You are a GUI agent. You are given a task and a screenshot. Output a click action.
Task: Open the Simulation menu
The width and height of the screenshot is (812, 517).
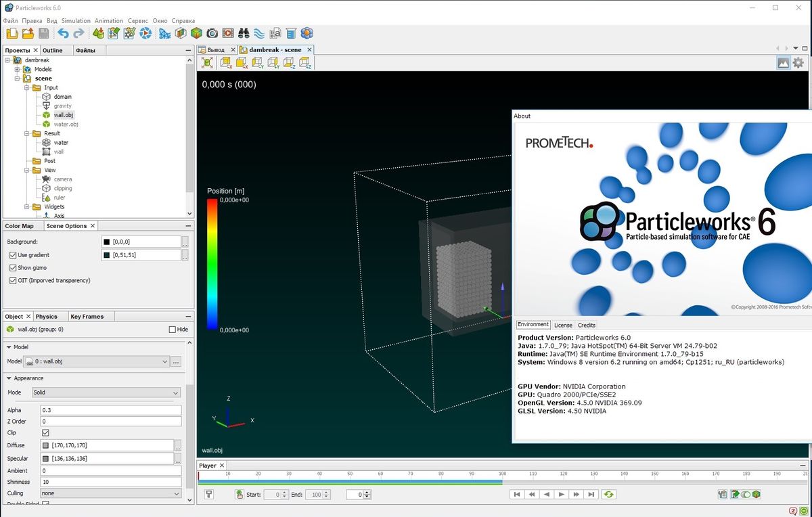coord(76,20)
